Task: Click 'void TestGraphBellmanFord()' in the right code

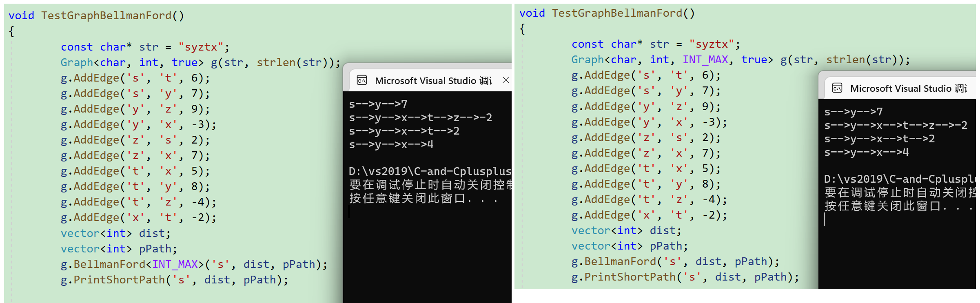Action: pyautogui.click(x=607, y=13)
